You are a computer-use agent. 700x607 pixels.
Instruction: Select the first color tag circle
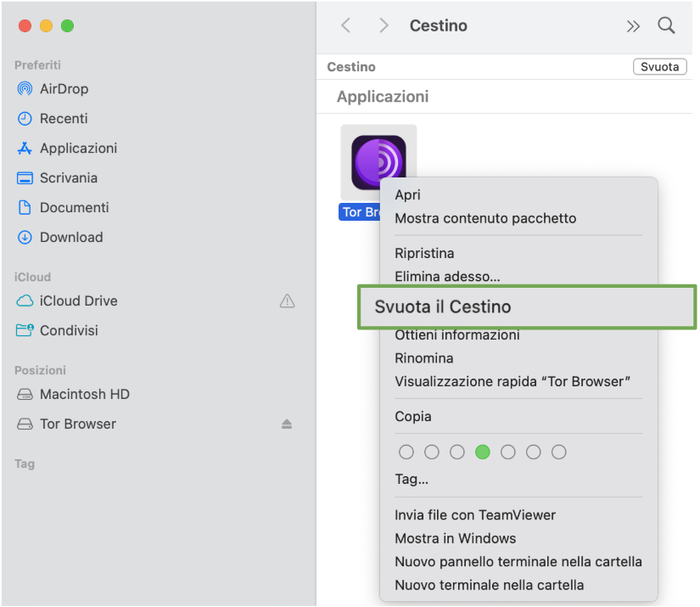click(x=406, y=452)
